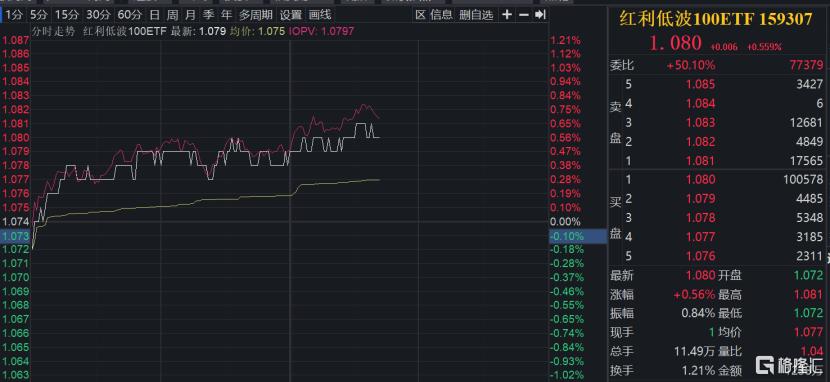830x382 pixels.
Task: Click the 红利低波100ETF 159307 title
Action: [x=716, y=20]
